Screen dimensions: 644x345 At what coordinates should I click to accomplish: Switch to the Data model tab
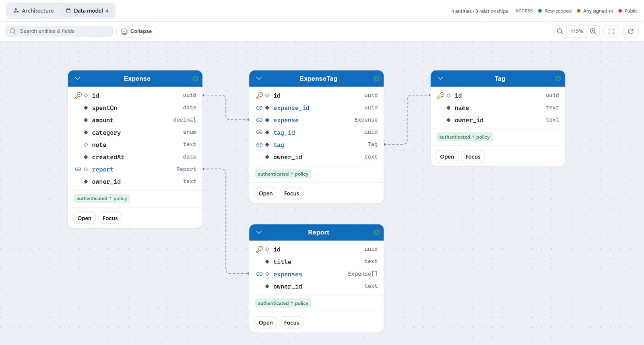tap(87, 11)
